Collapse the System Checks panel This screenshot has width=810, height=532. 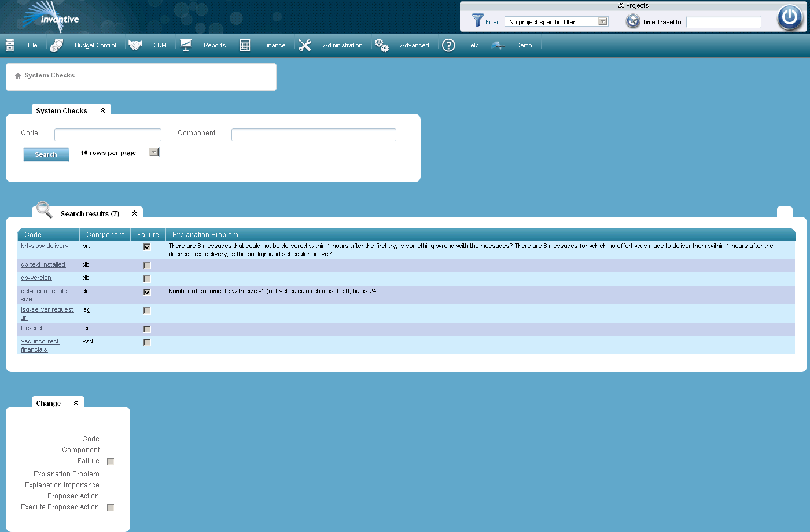click(103, 110)
